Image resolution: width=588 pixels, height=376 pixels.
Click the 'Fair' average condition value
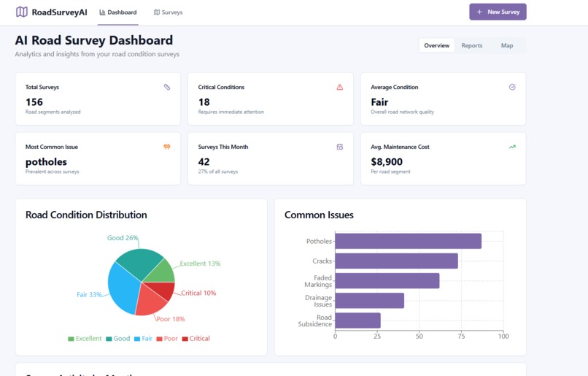tap(379, 102)
